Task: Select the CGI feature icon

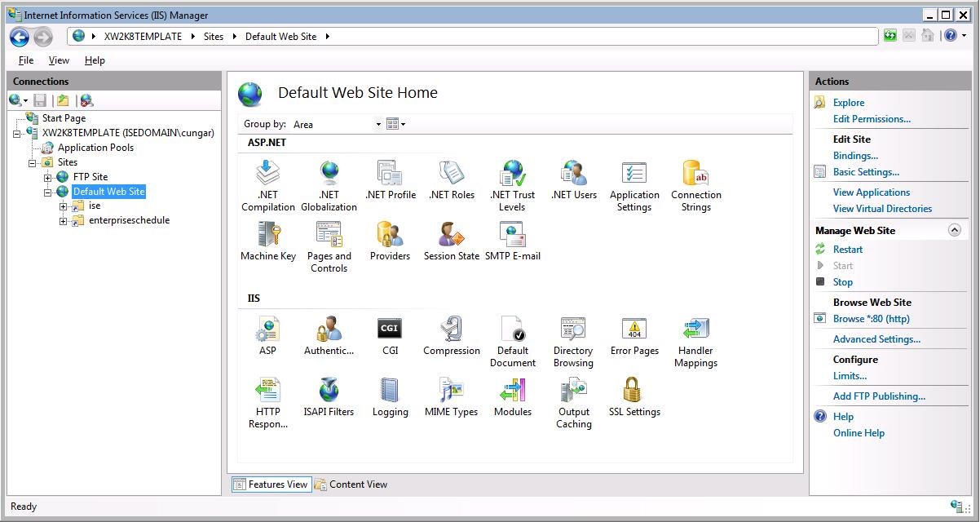Action: (x=390, y=330)
